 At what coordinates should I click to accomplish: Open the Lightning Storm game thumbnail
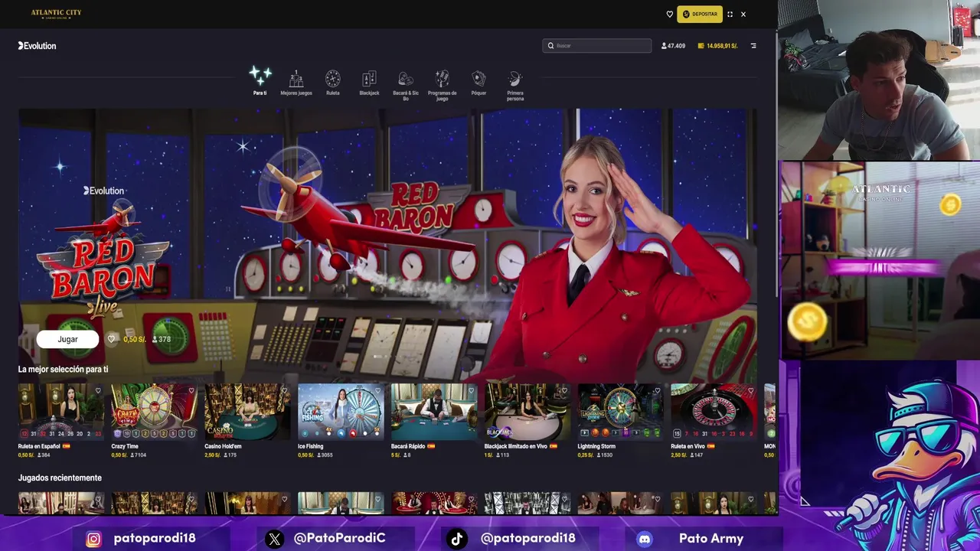(620, 411)
